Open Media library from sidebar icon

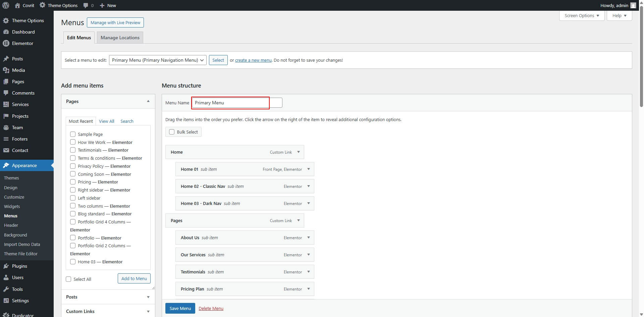tap(6, 70)
